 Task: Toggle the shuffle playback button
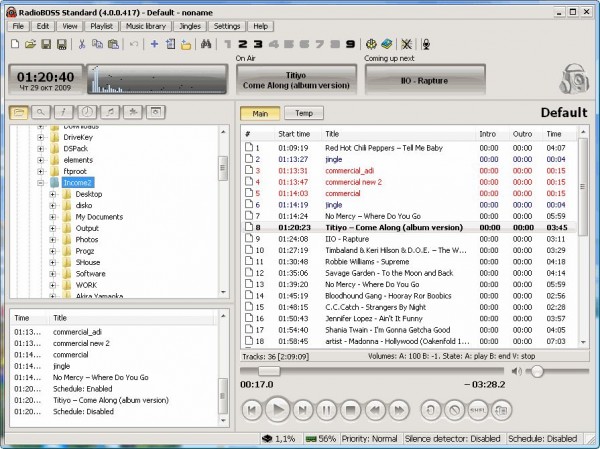pos(478,409)
